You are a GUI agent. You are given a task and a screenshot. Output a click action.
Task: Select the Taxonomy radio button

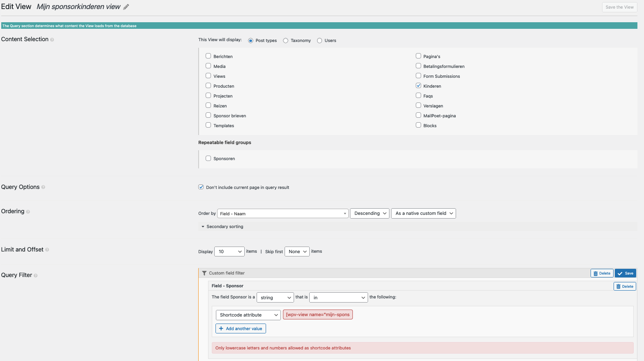[285, 41]
